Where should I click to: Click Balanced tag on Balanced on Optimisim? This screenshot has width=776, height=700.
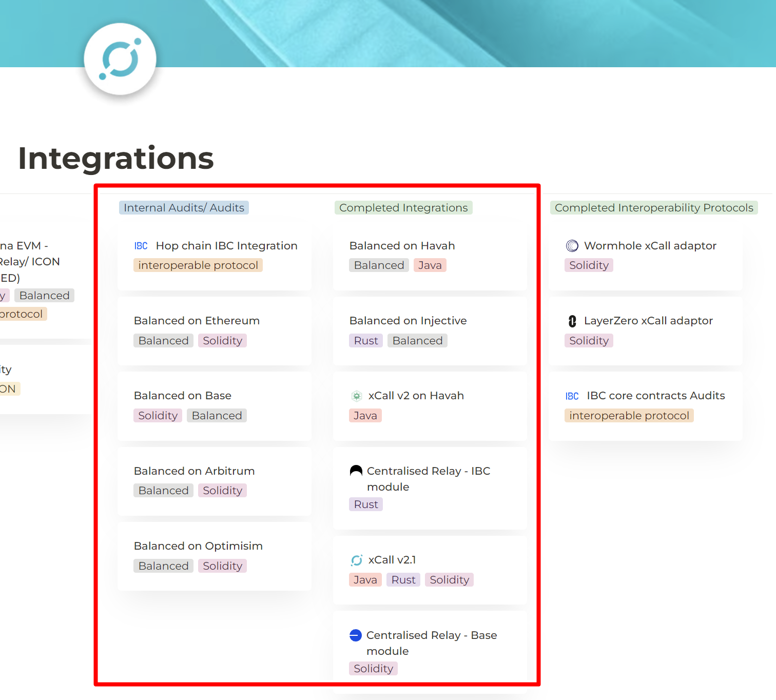coord(164,566)
